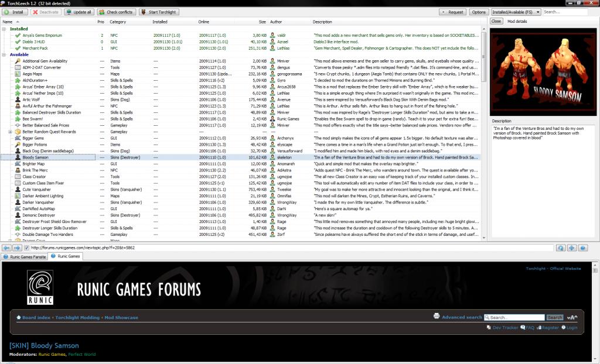Open the Request button
This screenshot has height=364, width=600.
[452, 12]
